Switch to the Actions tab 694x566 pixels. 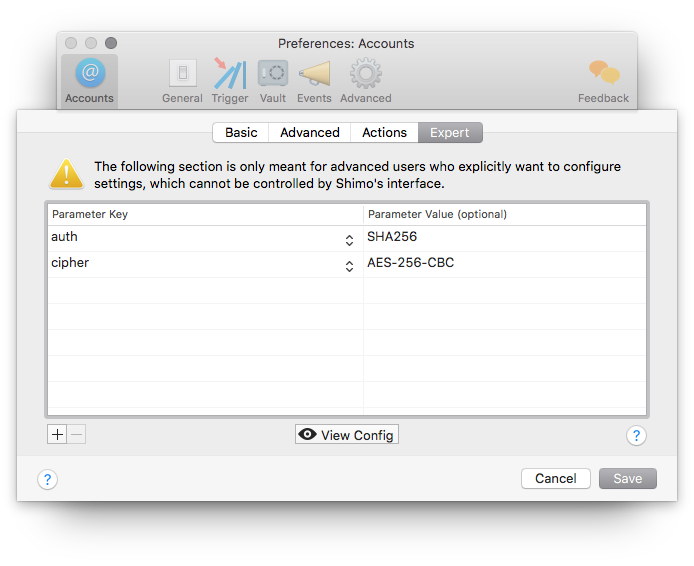[x=384, y=132]
